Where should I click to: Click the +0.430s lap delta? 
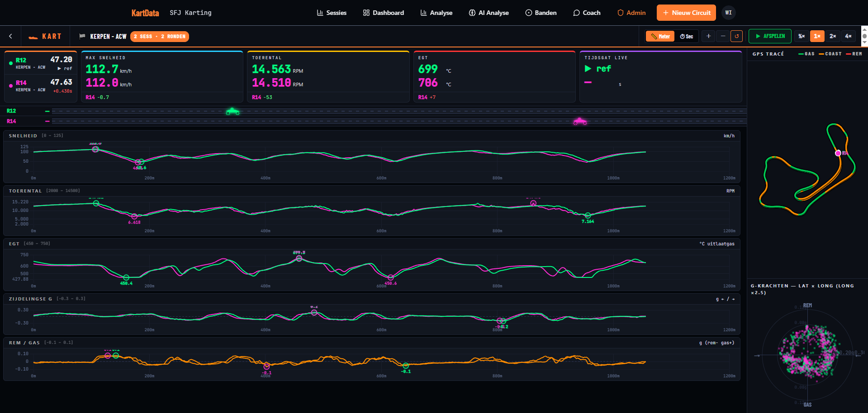coord(62,91)
